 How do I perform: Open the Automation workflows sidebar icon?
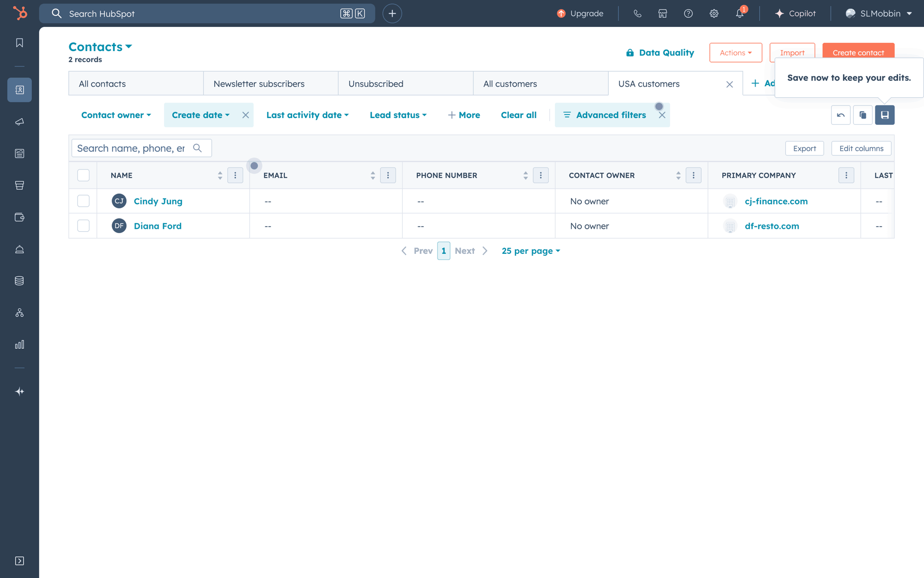(19, 313)
